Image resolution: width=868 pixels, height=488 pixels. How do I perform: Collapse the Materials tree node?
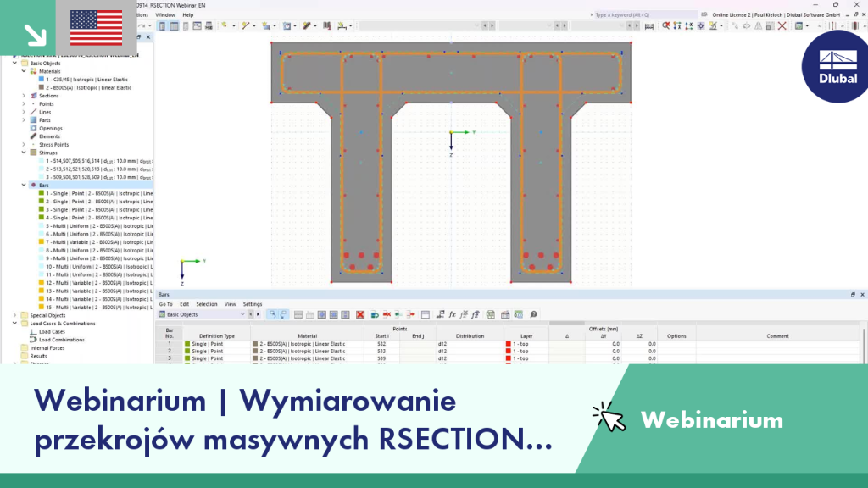pyautogui.click(x=24, y=71)
